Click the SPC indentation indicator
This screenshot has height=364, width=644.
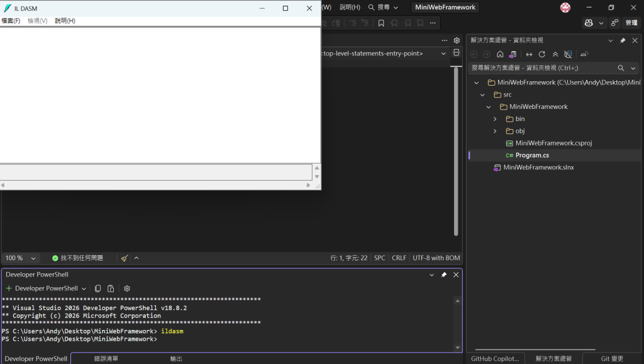click(x=379, y=258)
